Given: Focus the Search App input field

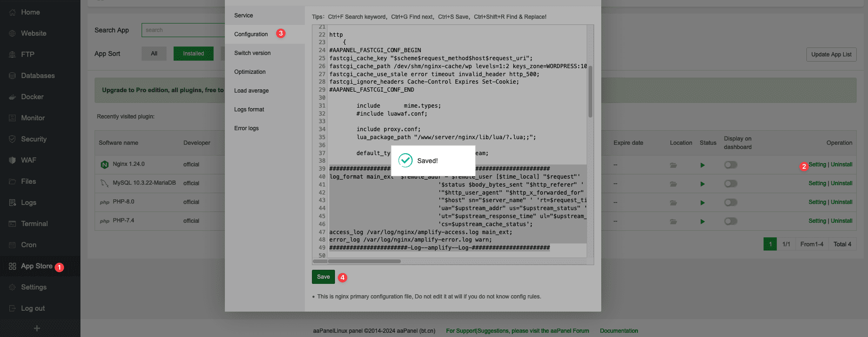Looking at the screenshot, I should pos(183,30).
